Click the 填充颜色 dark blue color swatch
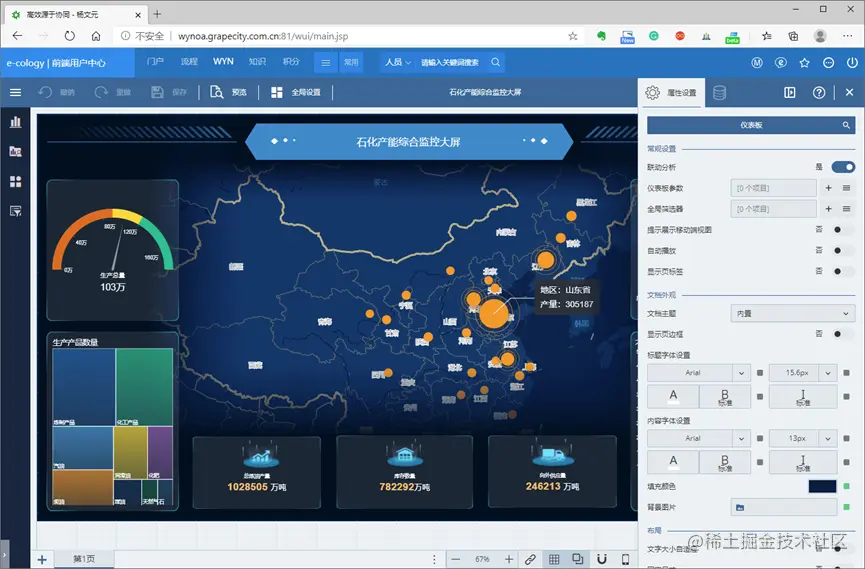Screen dimensions: 865x569 pos(822,486)
